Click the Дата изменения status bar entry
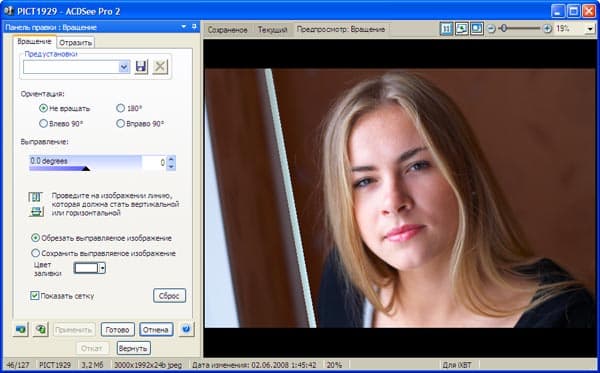600x373 pixels. click(254, 365)
